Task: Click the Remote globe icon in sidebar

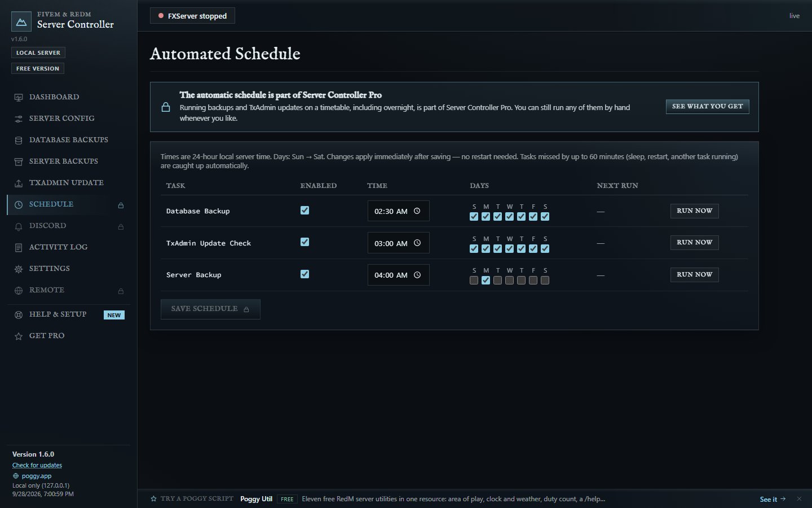Action: (19, 291)
